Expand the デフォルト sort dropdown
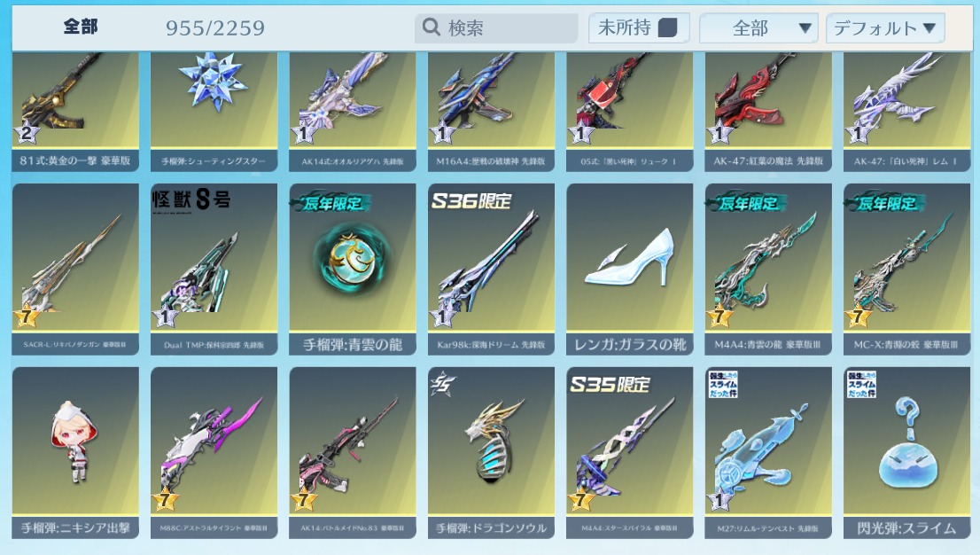980x555 pixels. coord(884,28)
